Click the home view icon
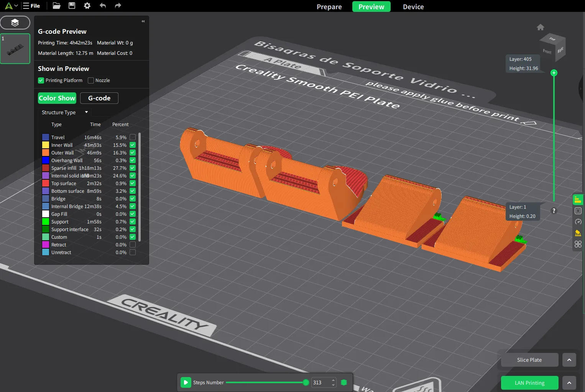585x392 pixels. pos(541,27)
